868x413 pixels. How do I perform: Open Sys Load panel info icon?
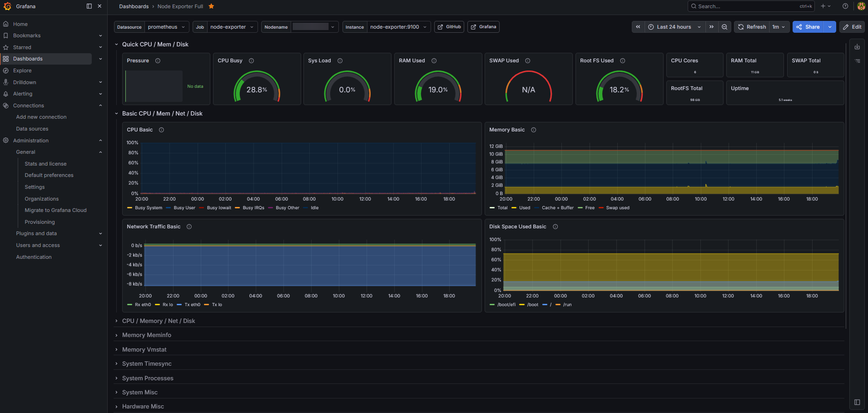340,61
